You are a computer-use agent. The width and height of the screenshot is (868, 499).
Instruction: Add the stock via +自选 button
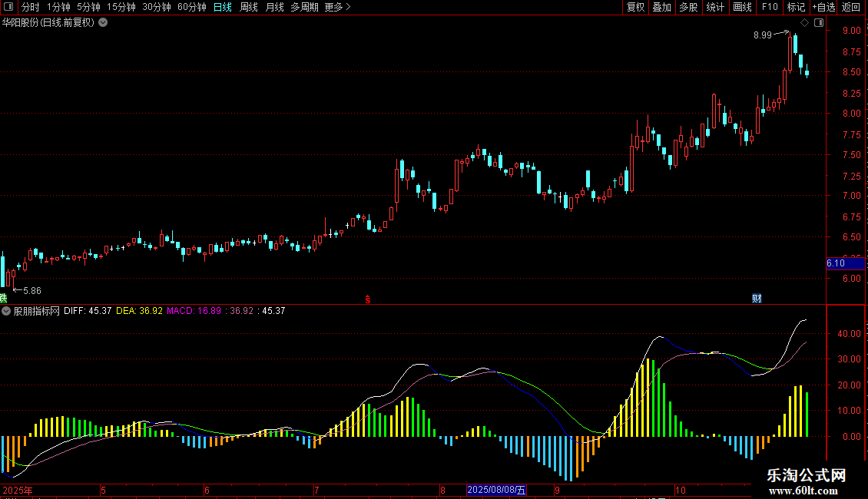tap(823, 7)
